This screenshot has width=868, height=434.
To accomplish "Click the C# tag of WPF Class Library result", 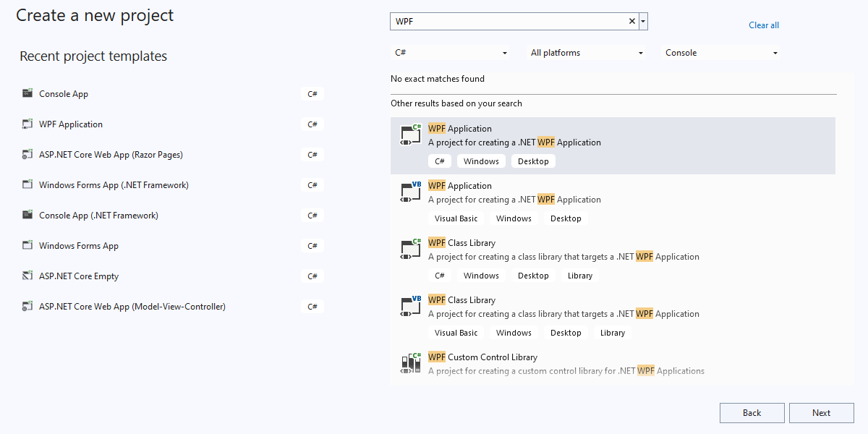I will 440,276.
